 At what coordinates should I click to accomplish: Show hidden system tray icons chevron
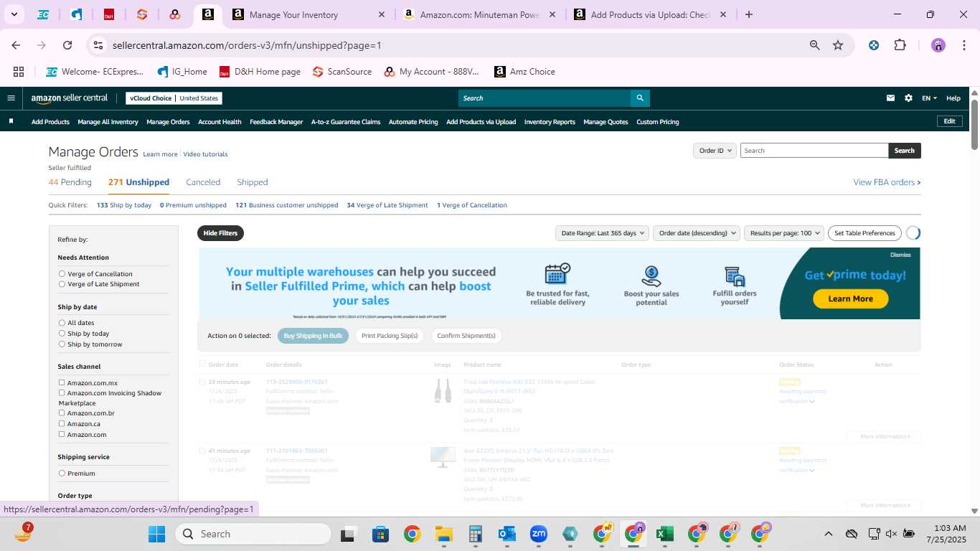828,534
